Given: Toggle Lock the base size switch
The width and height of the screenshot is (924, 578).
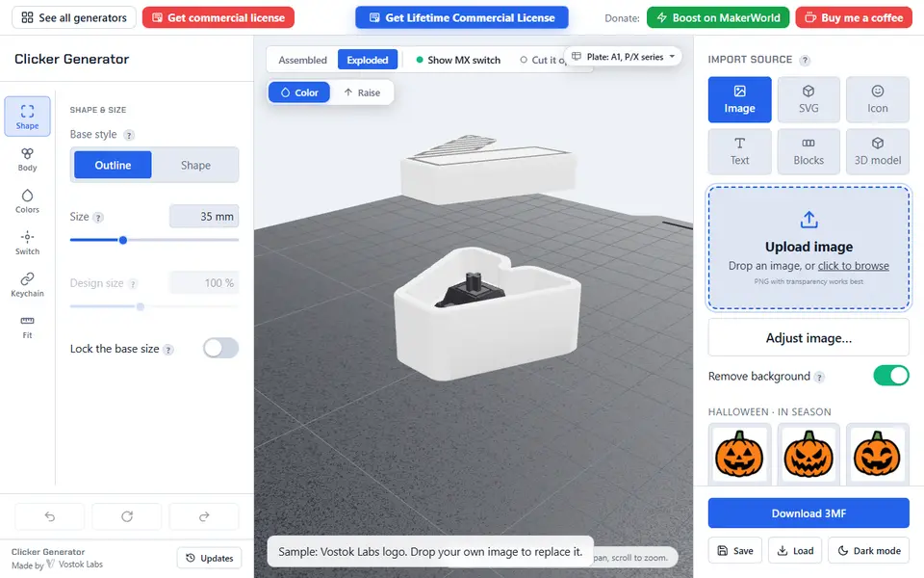Looking at the screenshot, I should [221, 348].
